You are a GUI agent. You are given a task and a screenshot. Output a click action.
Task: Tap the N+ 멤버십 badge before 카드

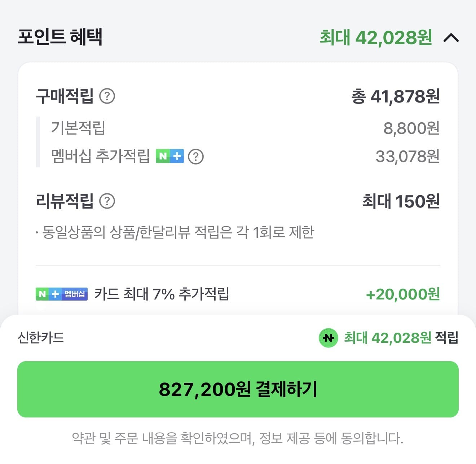point(62,294)
